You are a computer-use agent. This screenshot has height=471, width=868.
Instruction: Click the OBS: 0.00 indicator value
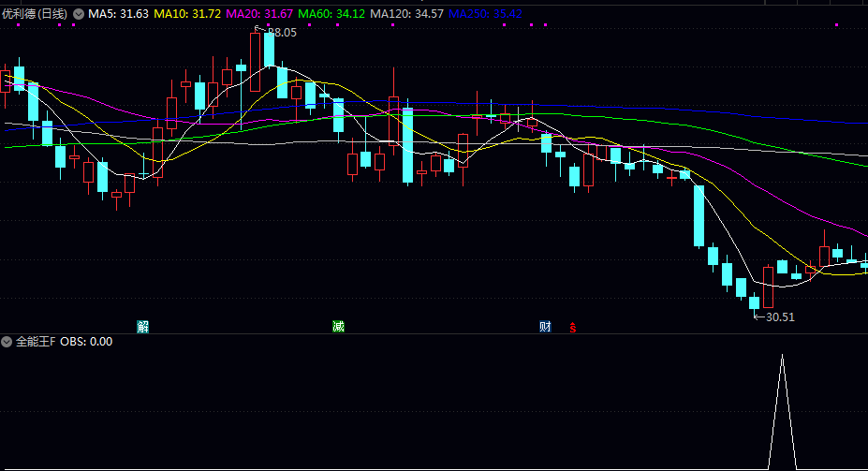coord(86,342)
